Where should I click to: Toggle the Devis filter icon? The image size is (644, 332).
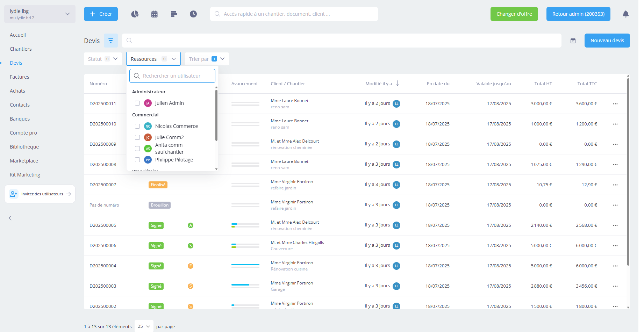point(111,41)
